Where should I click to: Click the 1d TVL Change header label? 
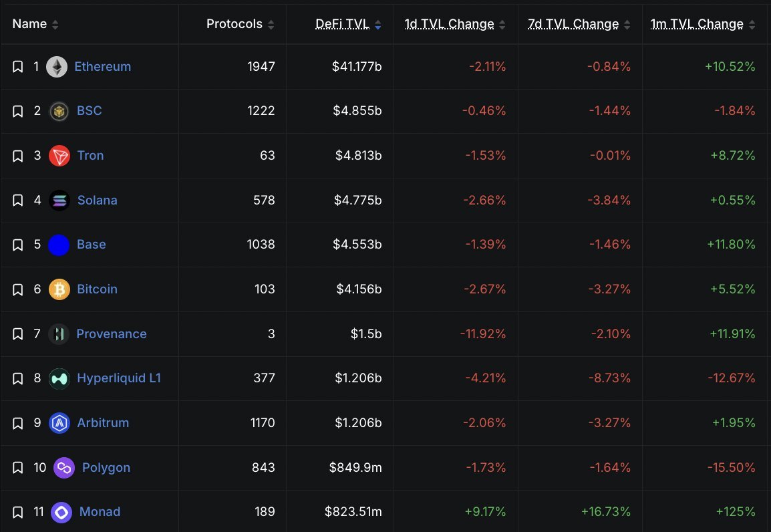(x=450, y=24)
